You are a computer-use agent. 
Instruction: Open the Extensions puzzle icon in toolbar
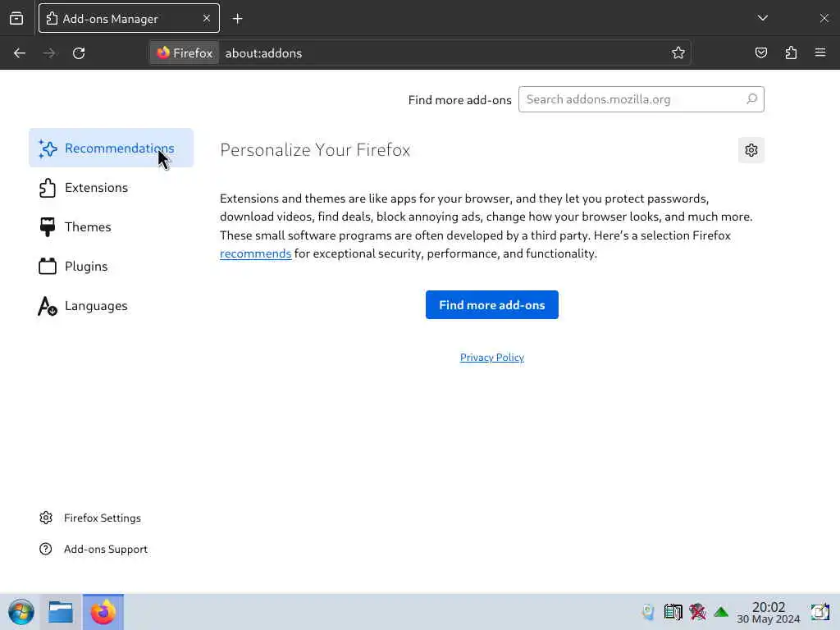tap(791, 52)
